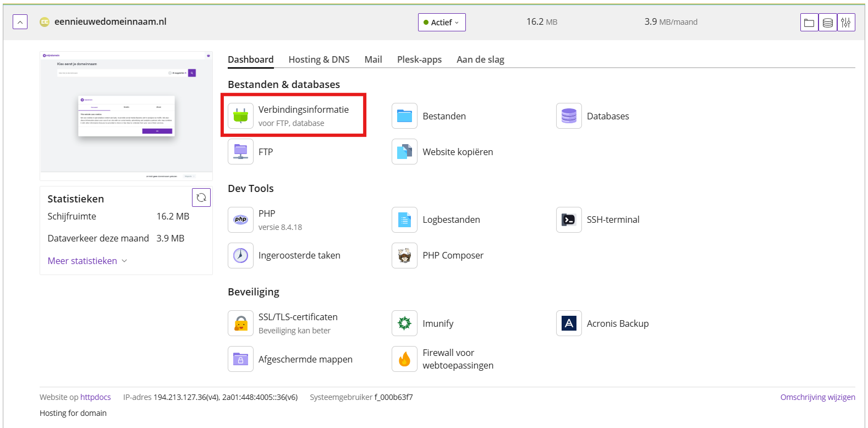Screen dimensions: 868x428
Task: Expand Meer statistieken
Action: coord(87,261)
